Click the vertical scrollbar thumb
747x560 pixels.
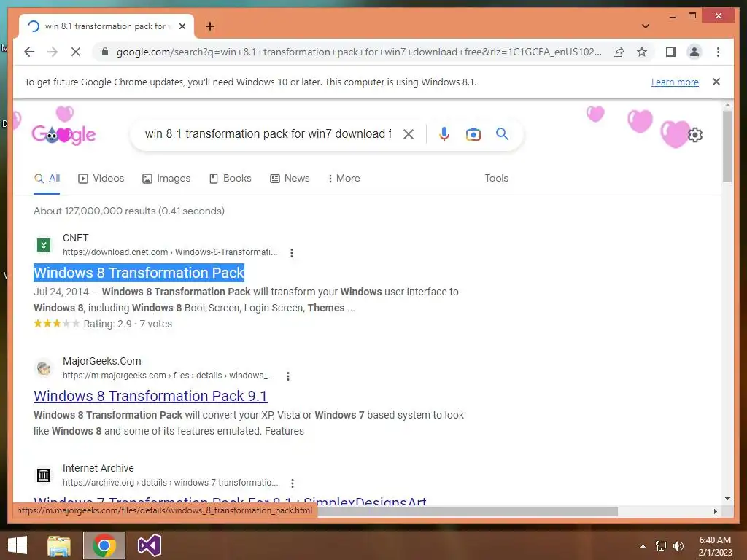click(727, 147)
